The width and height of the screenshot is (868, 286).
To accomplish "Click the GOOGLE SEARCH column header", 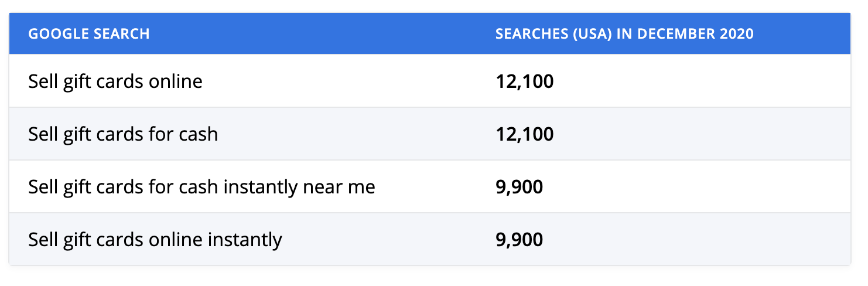I will pyautogui.click(x=89, y=34).
